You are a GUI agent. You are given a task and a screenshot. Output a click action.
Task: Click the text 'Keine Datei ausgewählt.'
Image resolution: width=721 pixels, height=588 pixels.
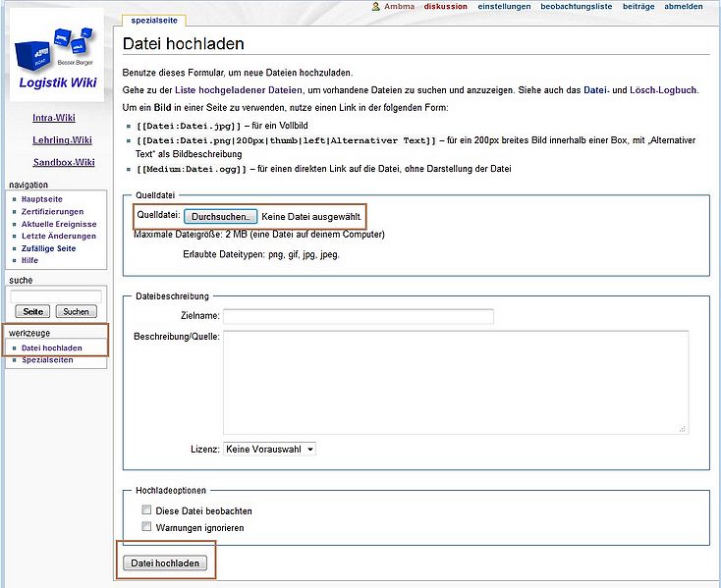(x=311, y=217)
